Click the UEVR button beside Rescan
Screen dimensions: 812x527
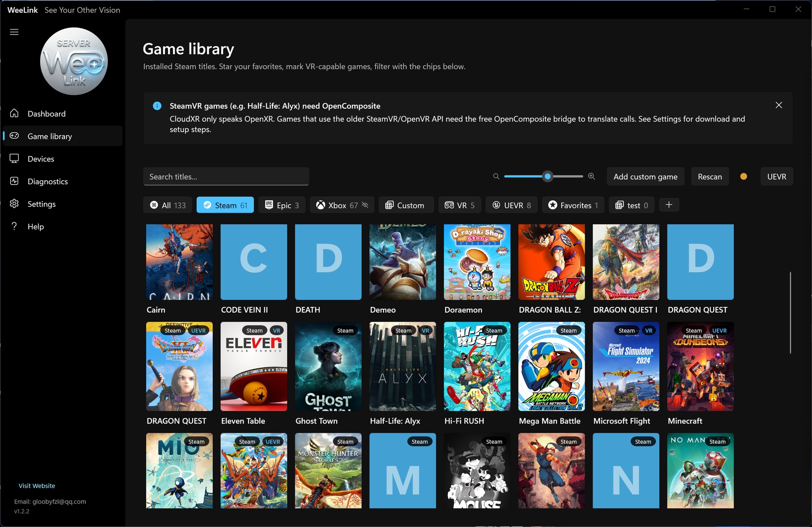tap(776, 176)
